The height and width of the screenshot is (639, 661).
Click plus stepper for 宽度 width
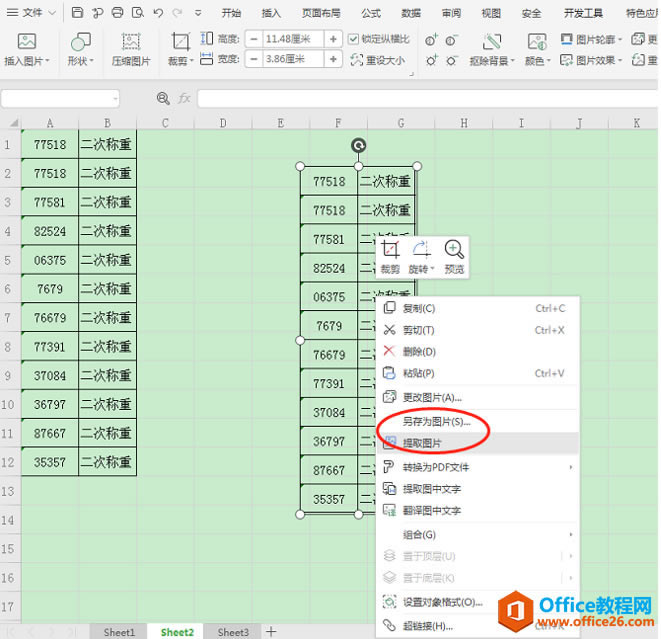333,59
